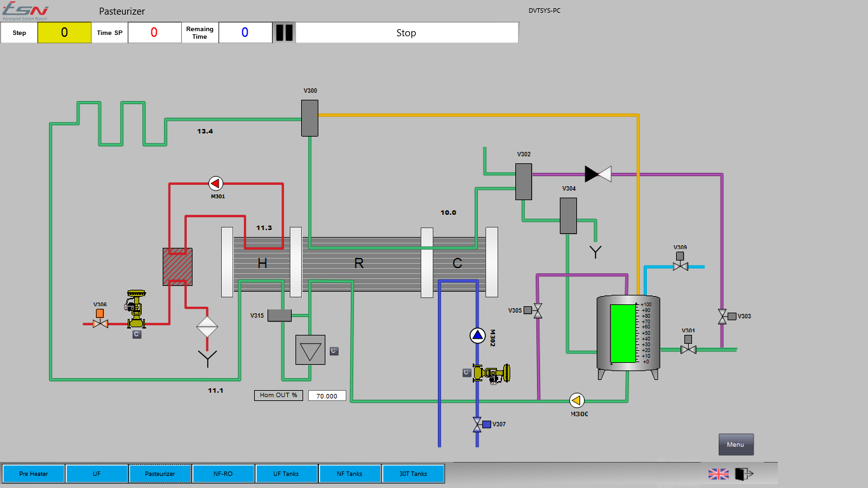Open the Pre Heater tab
Viewport: 868px width, 488px height.
(x=34, y=474)
